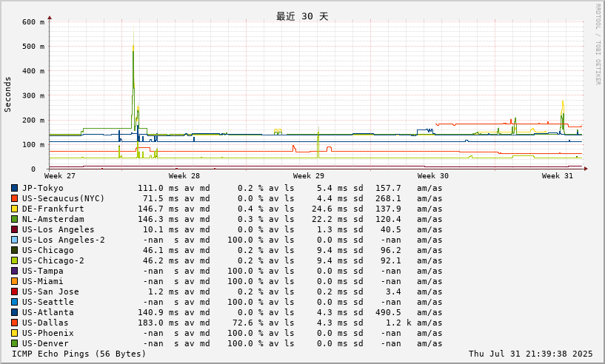
Task: Select the US-Tampa purple swatch
Action: click(14, 272)
